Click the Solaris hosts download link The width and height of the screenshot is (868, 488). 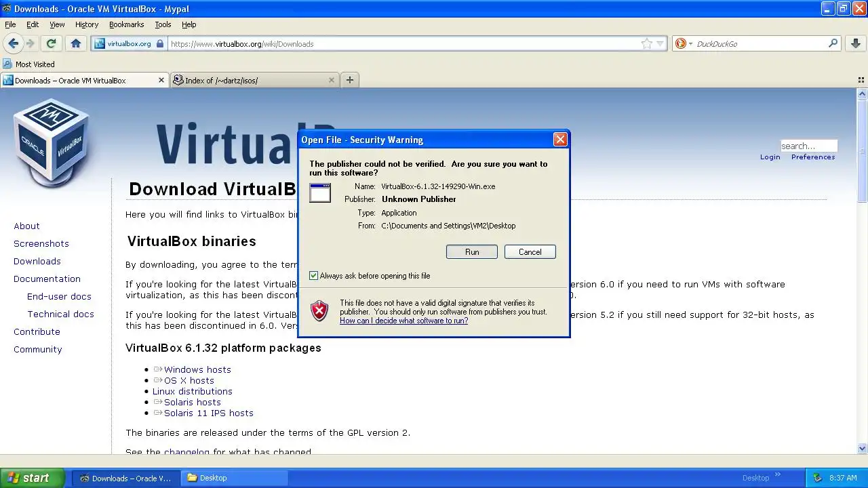193,402
